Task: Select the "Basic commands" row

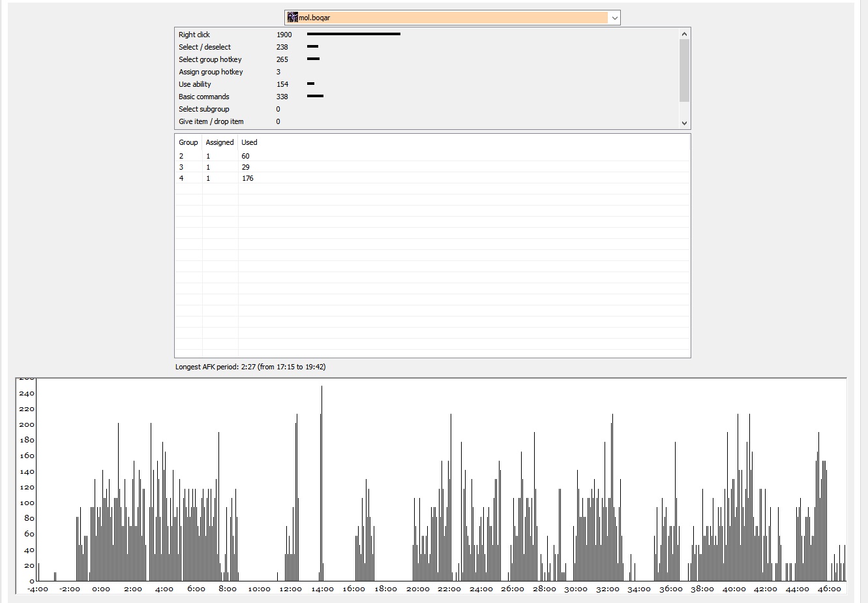Action: point(427,97)
